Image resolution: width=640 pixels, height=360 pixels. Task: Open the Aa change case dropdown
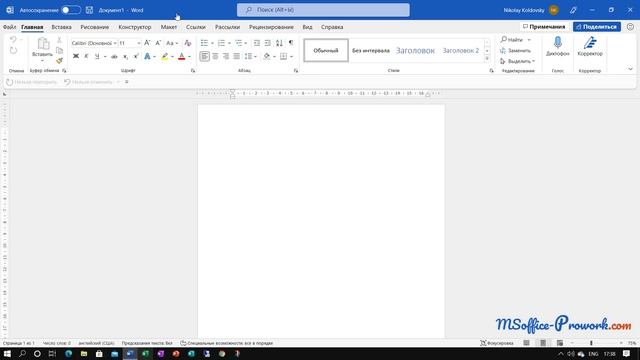172,43
